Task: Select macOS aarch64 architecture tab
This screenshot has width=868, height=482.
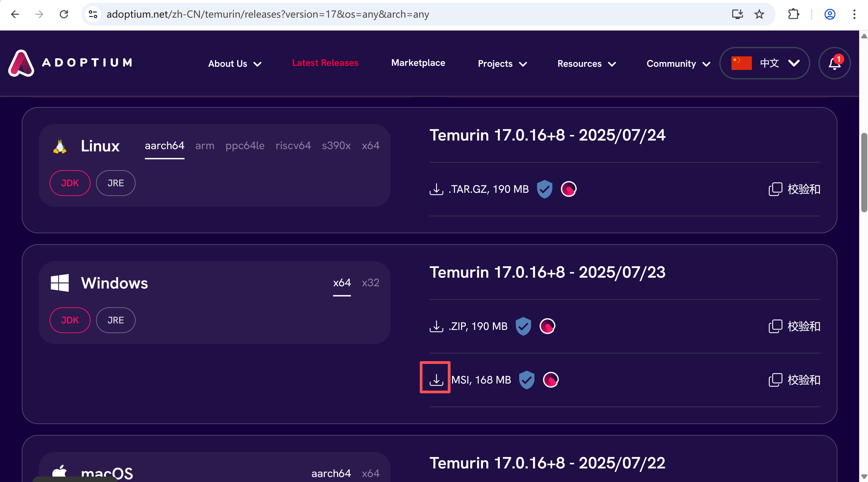Action: (x=331, y=474)
